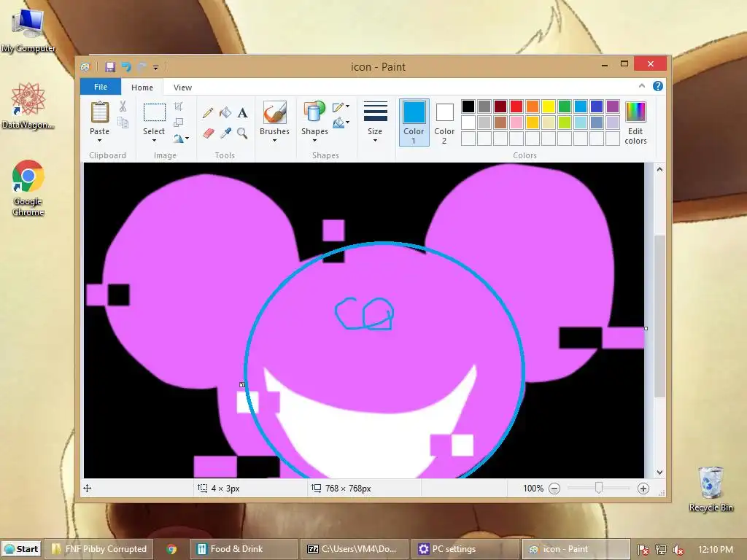Open the shape Fill dropdown
Viewport: 747px width, 560px height.
pos(341,123)
